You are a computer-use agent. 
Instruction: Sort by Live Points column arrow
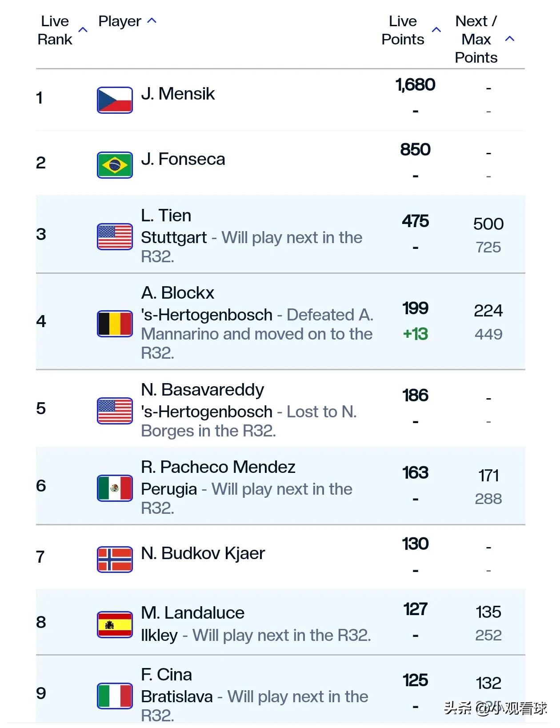point(436,30)
